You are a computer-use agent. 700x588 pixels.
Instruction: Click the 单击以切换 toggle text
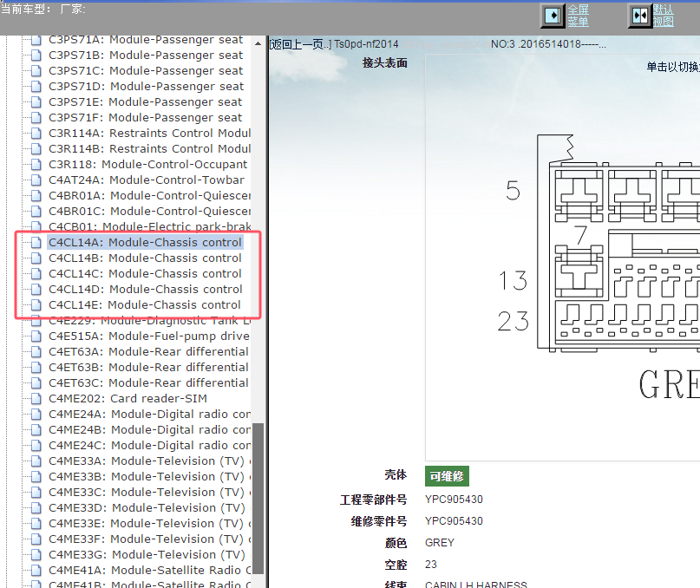point(673,67)
